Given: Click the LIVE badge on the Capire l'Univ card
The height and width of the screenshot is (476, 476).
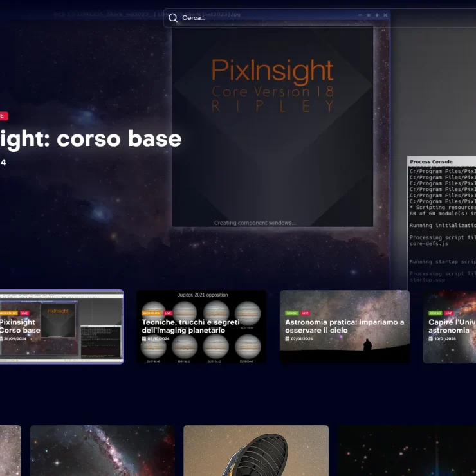Looking at the screenshot, I should pos(449,313).
